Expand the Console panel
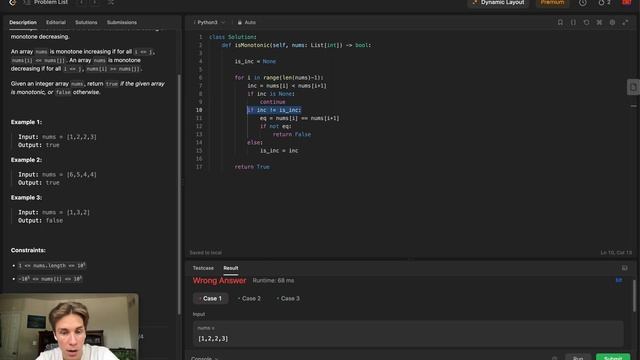The width and height of the screenshot is (640, 360). [x=204, y=358]
